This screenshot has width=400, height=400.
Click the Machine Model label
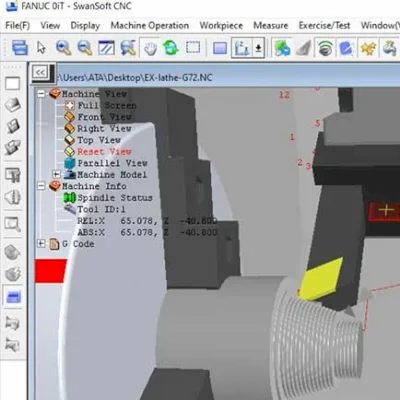(112, 175)
